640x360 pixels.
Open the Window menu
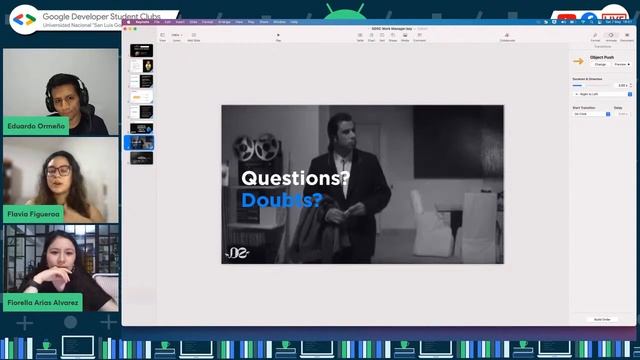280,22
